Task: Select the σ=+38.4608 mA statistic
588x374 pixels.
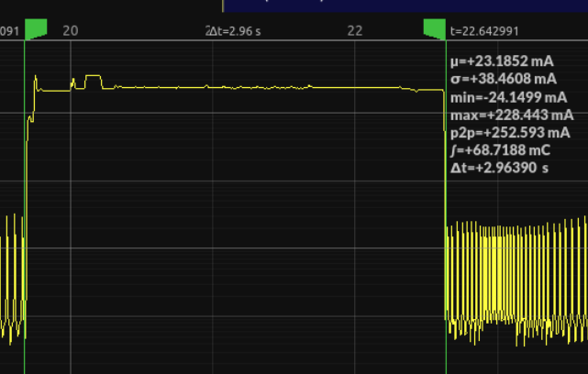Action: [503, 80]
